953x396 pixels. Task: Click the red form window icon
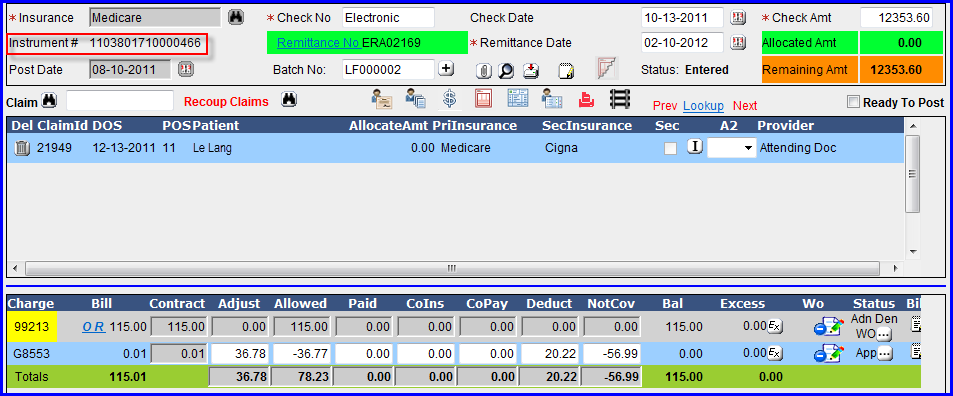coord(483,99)
